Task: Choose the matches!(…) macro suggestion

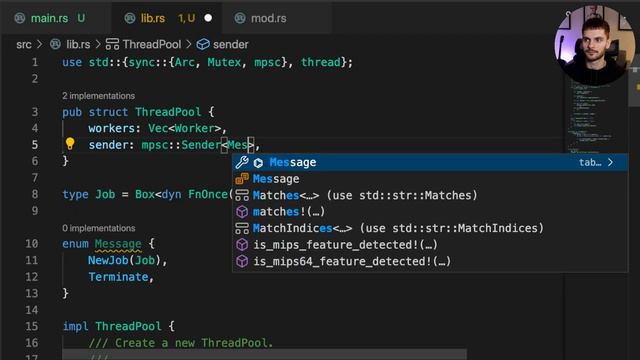Action: click(x=430, y=211)
